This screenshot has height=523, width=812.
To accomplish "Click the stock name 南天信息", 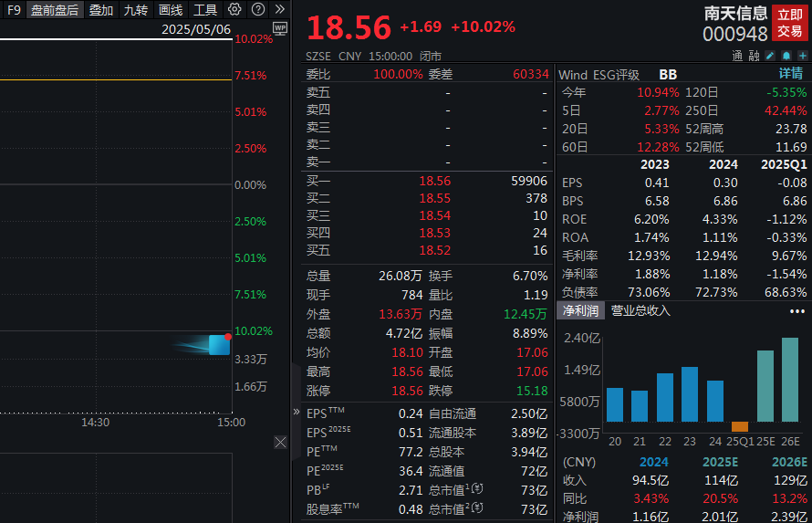I will pyautogui.click(x=735, y=14).
